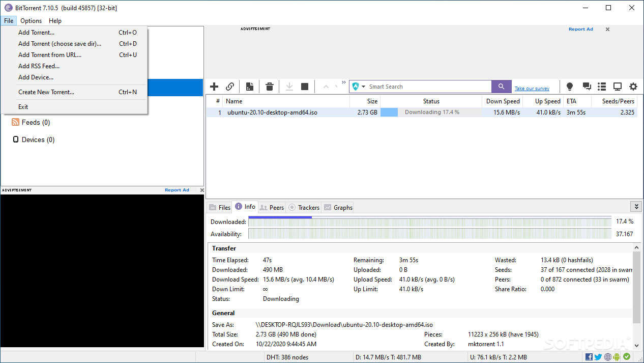Screen dimensions: 644x363
Task: Click inside the Smart Search field
Action: pyautogui.click(x=429, y=87)
